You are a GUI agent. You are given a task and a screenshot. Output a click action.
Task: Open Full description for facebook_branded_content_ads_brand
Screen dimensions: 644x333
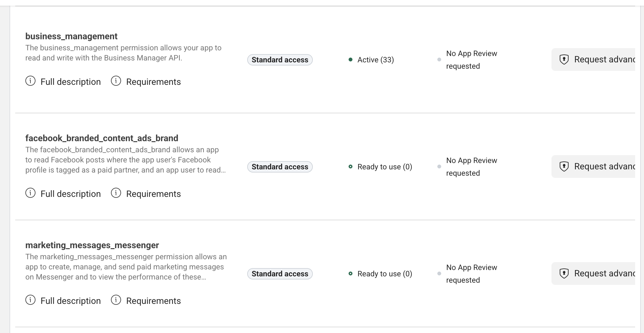(70, 194)
